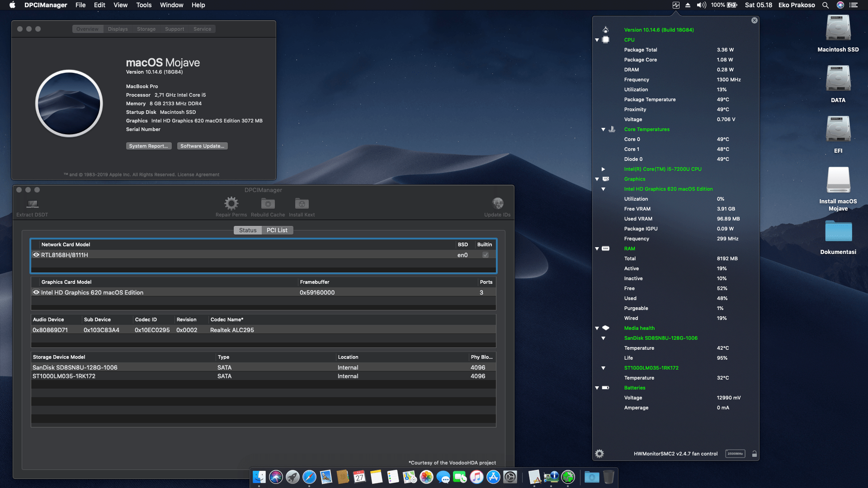Toggle visibility of Intel HD Graphics 620
This screenshot has width=868, height=488.
[x=36, y=292]
